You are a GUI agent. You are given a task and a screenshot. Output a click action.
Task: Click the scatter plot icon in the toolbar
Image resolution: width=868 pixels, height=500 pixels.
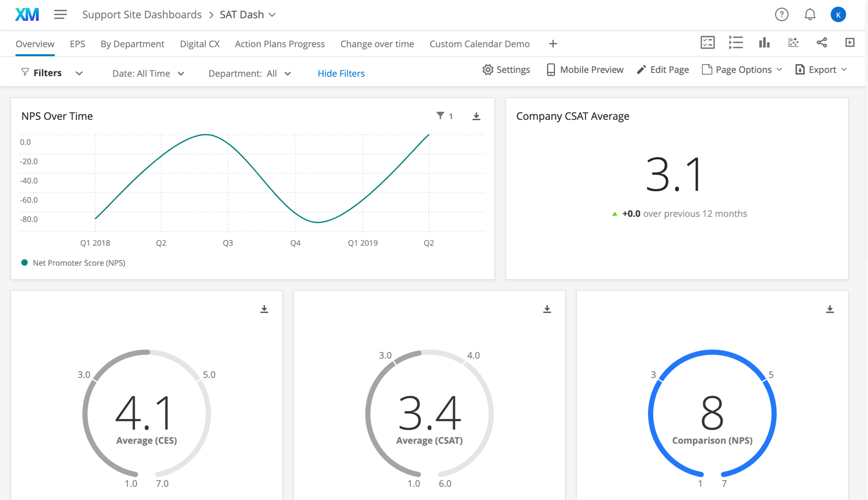[793, 43]
